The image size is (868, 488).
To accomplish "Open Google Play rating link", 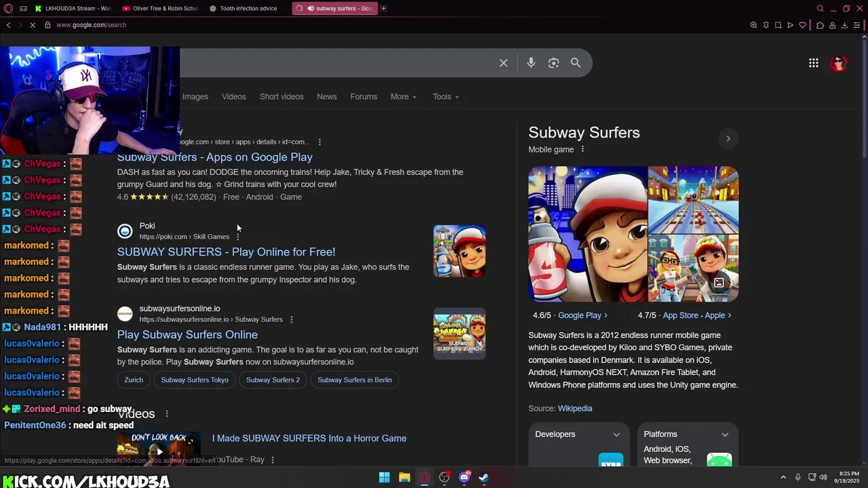I will click(x=583, y=315).
